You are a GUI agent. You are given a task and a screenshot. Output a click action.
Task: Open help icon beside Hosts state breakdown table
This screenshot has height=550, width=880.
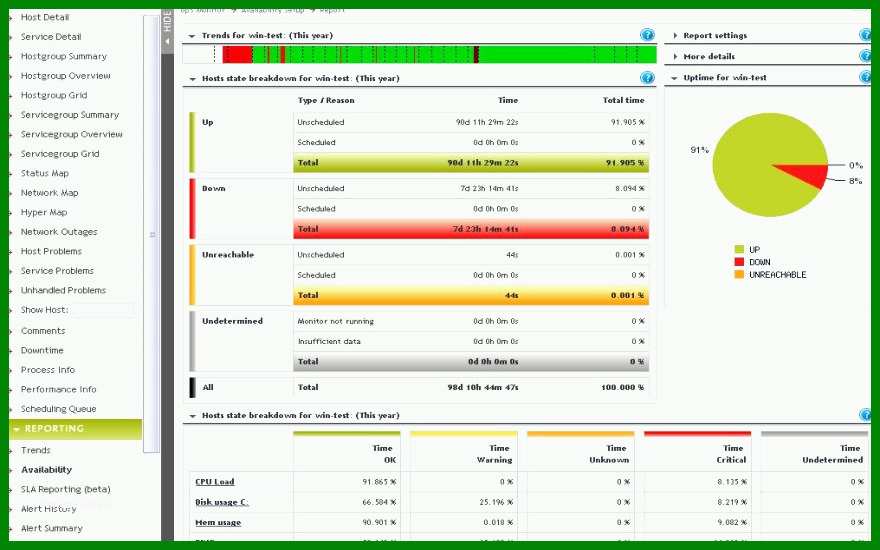coord(647,78)
